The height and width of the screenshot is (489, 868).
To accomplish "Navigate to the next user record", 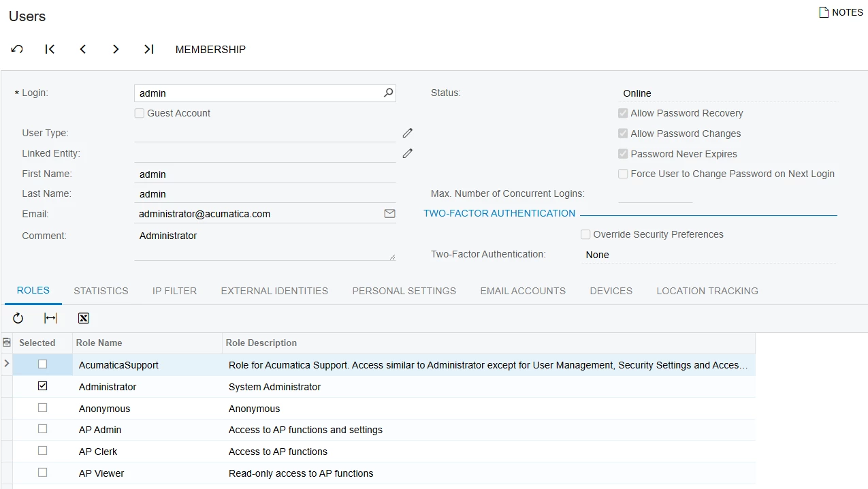I will tap(116, 49).
